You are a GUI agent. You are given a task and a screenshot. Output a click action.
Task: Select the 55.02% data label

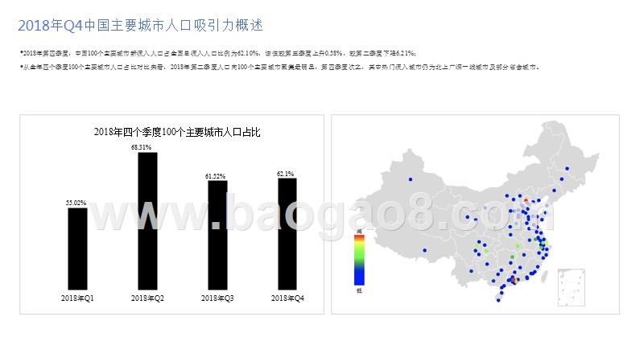click(x=76, y=203)
